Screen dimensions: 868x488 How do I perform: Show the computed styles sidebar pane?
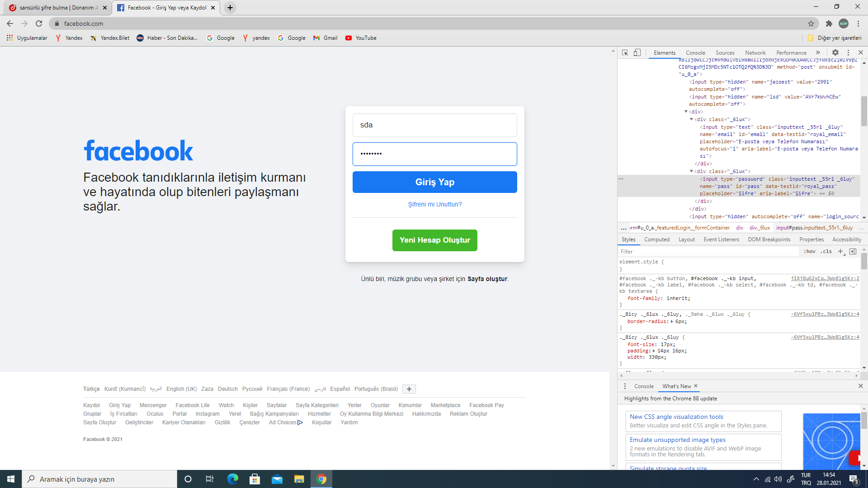pos(853,252)
